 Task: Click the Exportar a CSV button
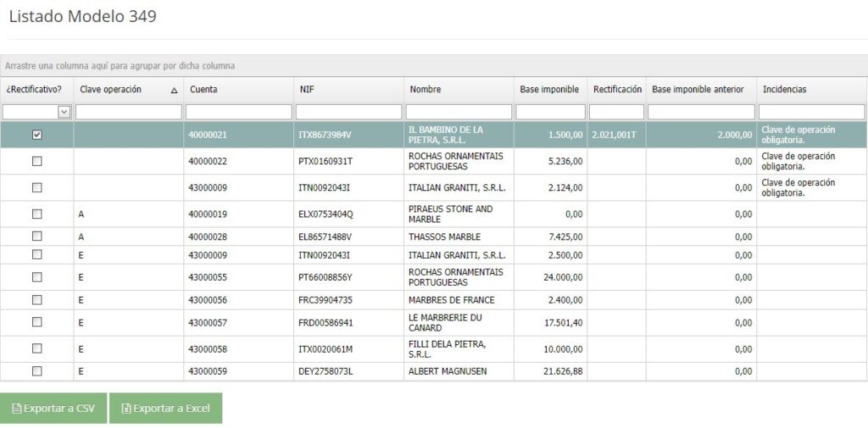pyautogui.click(x=53, y=409)
